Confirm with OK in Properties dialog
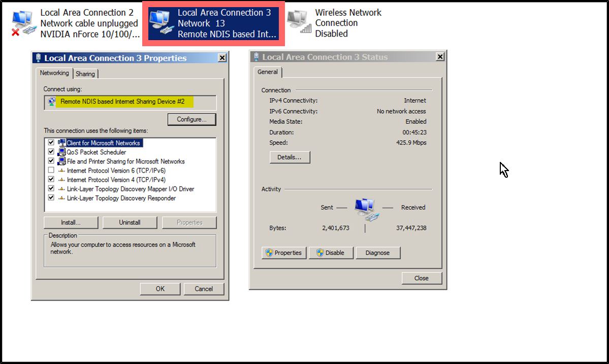The image size is (609, 364). point(160,289)
